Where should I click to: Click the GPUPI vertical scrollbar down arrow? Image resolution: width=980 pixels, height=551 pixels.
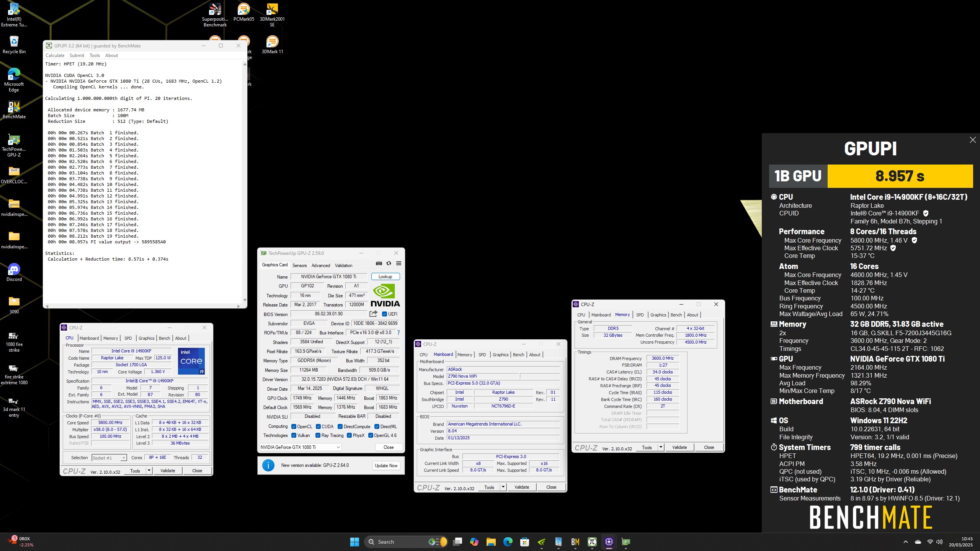tap(245, 300)
